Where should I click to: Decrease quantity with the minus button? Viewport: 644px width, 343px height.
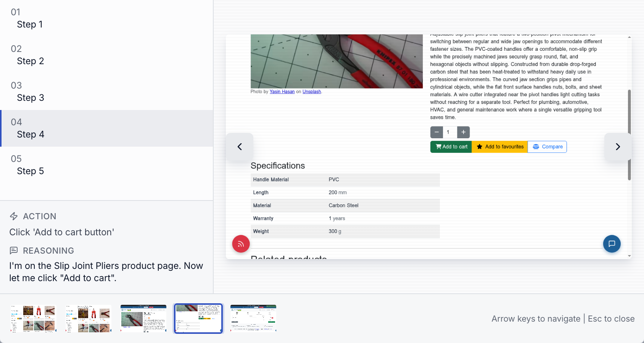(x=436, y=132)
